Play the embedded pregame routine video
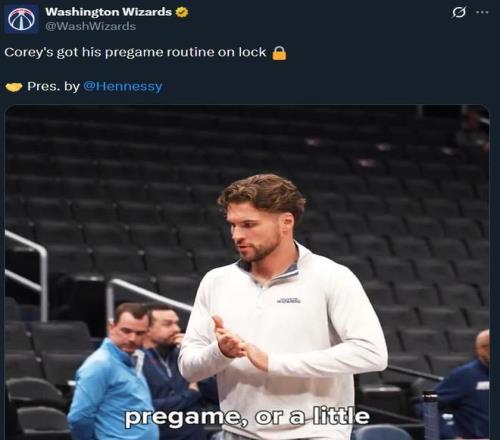 247,272
